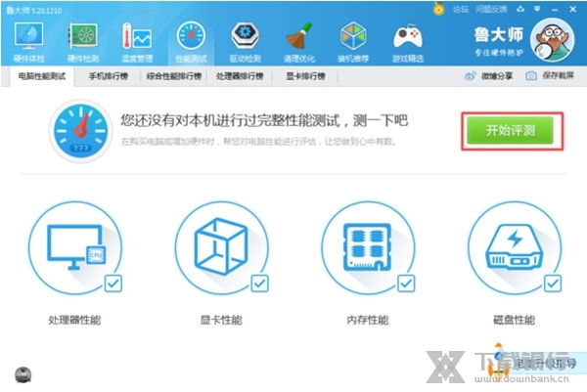Screen dimensions: 587x392
Task: Click the gold medal icon in title bar
Action: 438,9
